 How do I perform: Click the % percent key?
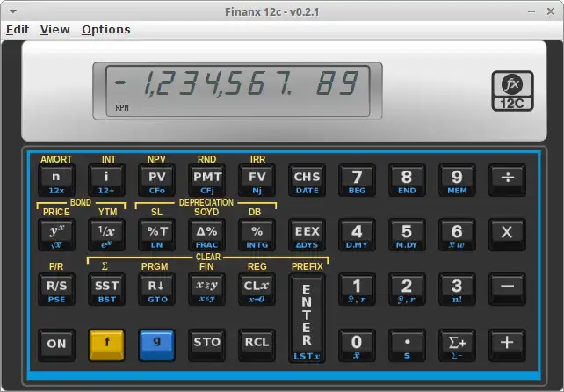tap(257, 235)
